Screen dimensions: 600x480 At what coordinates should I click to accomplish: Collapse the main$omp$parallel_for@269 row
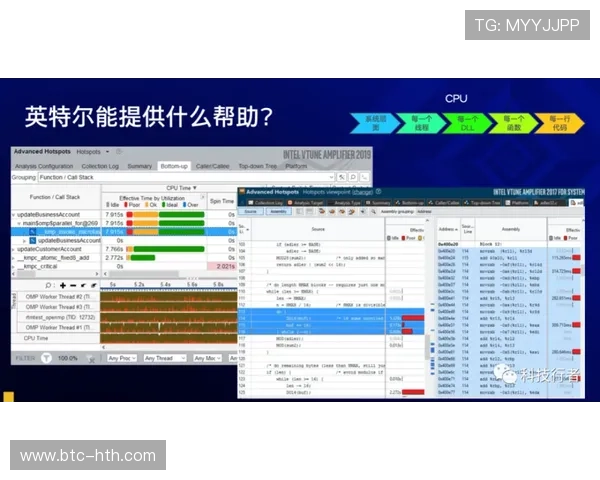[19, 223]
